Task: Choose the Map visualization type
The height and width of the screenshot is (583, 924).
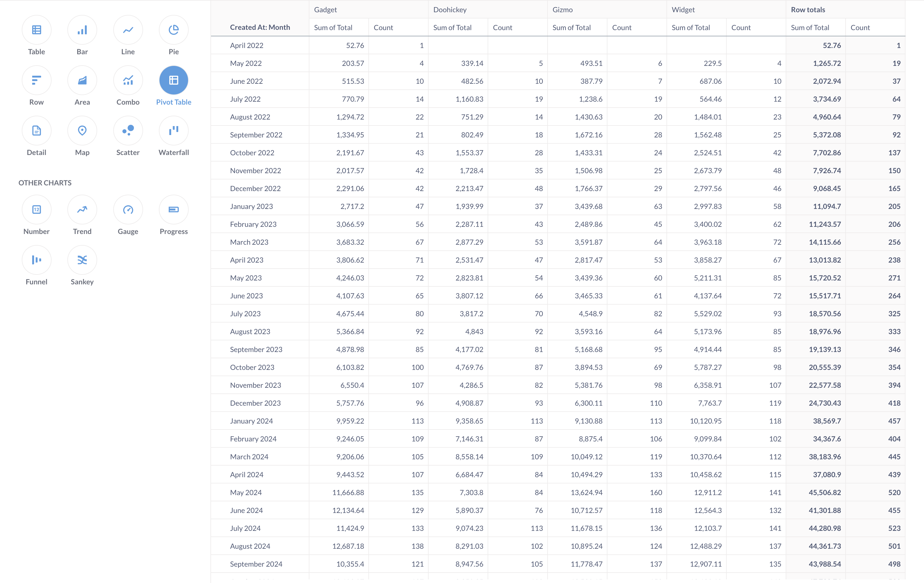Action: [82, 131]
